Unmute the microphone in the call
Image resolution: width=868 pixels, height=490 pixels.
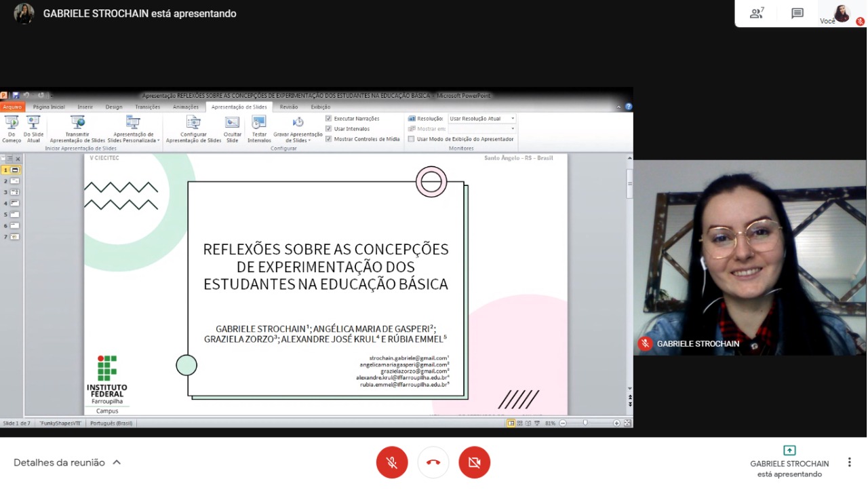pyautogui.click(x=392, y=462)
